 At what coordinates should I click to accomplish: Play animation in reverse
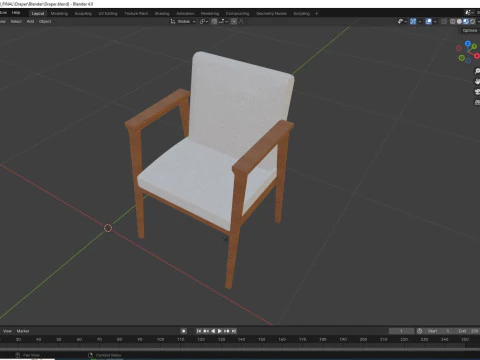[x=213, y=331]
